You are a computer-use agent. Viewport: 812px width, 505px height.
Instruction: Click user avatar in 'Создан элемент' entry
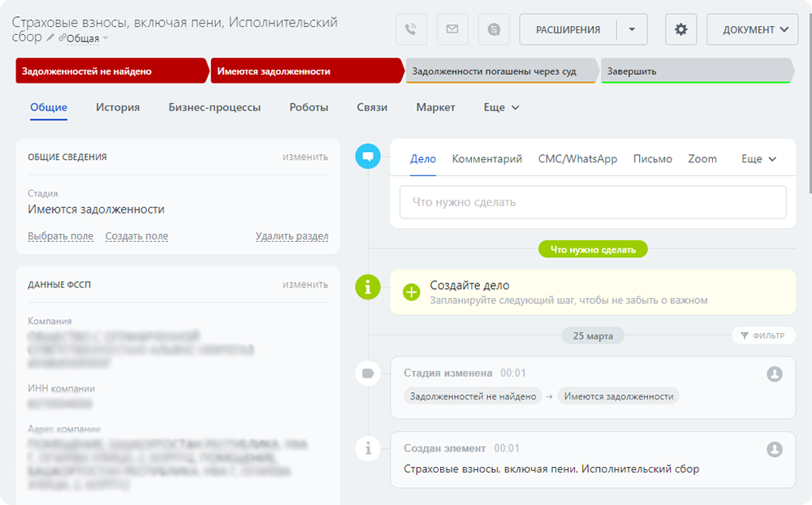[775, 449]
